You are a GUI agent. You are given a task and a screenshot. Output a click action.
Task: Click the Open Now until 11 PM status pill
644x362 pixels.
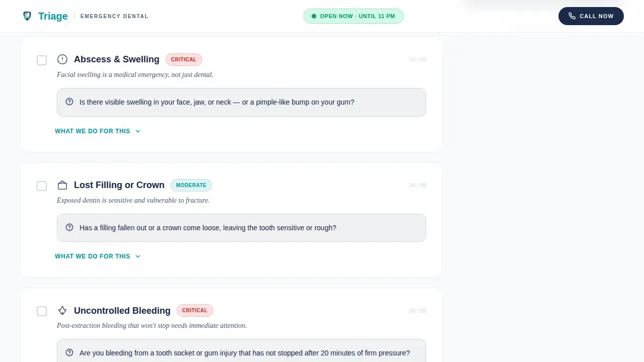pos(353,16)
